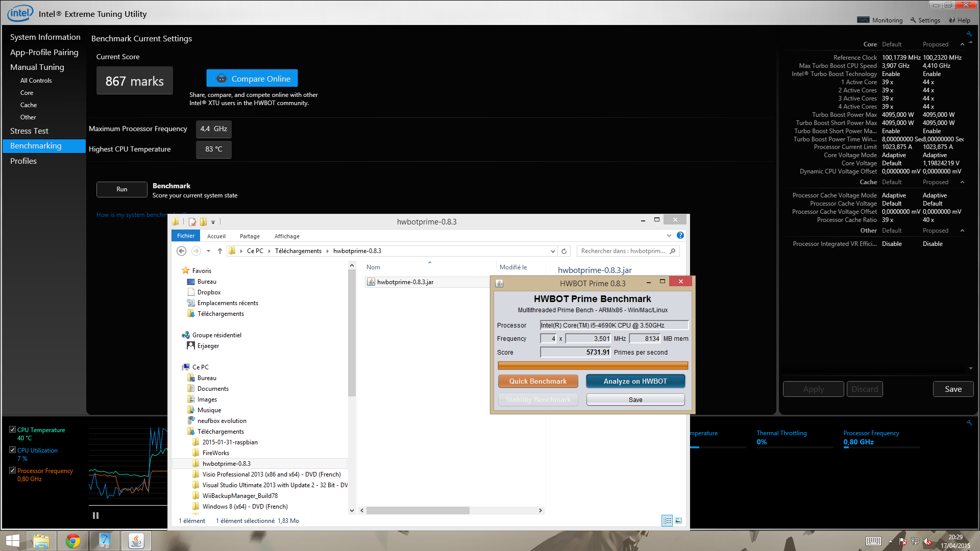The image size is (980, 551).
Task: Save the XTU proposed settings
Action: click(x=953, y=389)
